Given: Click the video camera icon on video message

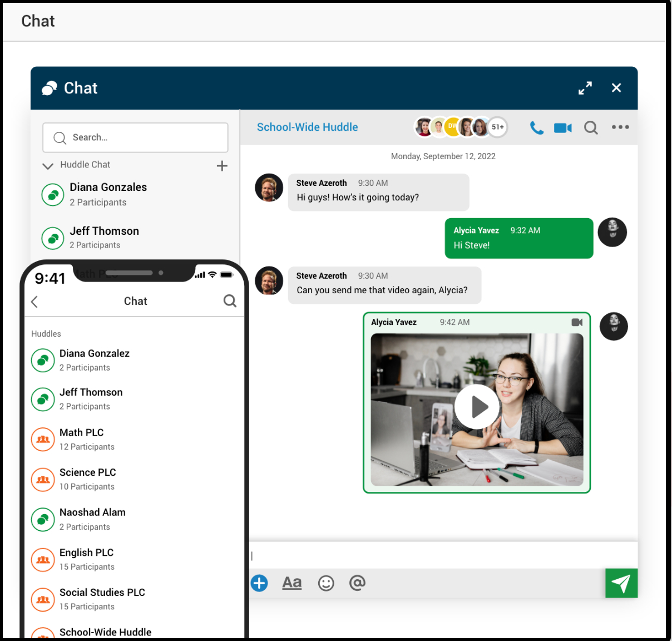Looking at the screenshot, I should tap(577, 322).
